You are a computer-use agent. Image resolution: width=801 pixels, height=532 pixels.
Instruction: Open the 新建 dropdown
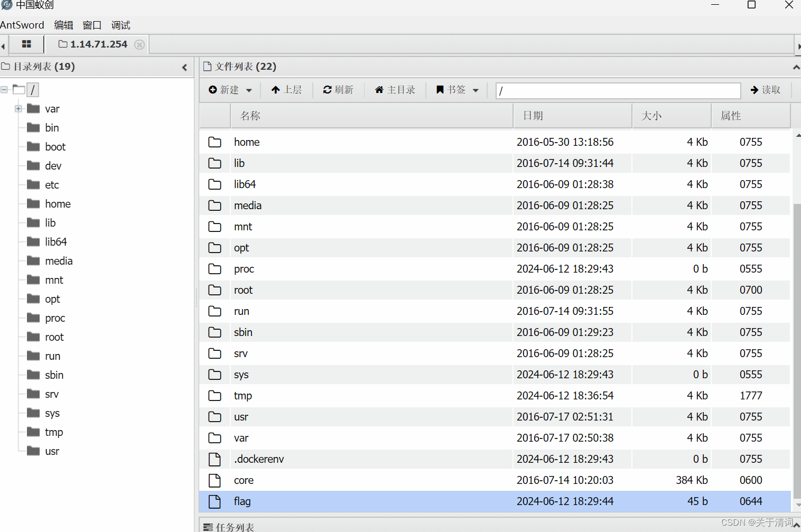coord(230,90)
